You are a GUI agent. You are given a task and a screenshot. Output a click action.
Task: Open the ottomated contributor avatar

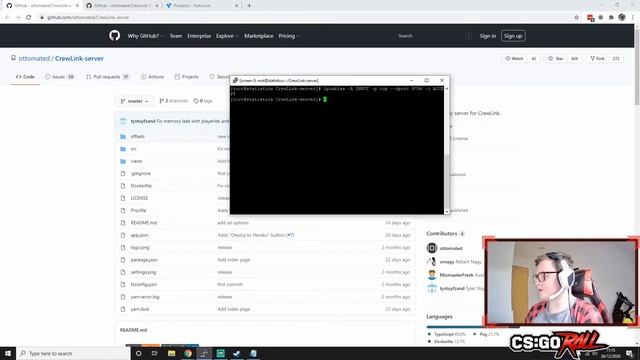pyautogui.click(x=432, y=248)
